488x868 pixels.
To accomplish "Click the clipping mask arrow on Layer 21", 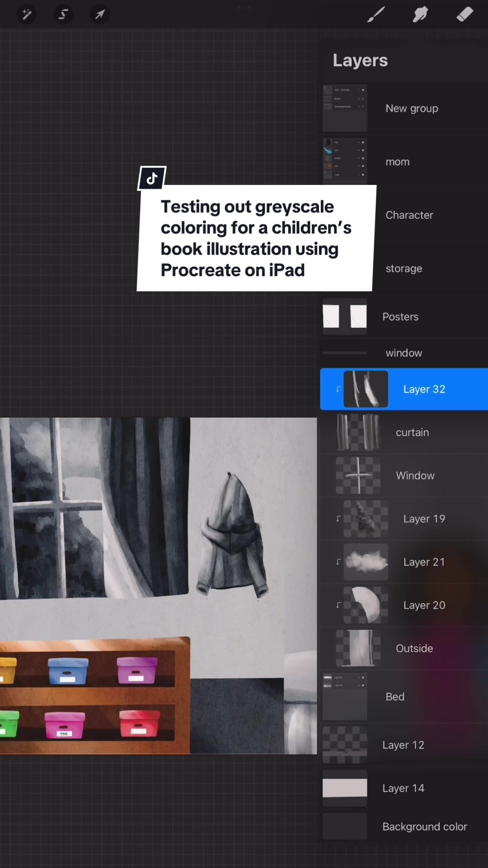I will point(338,562).
